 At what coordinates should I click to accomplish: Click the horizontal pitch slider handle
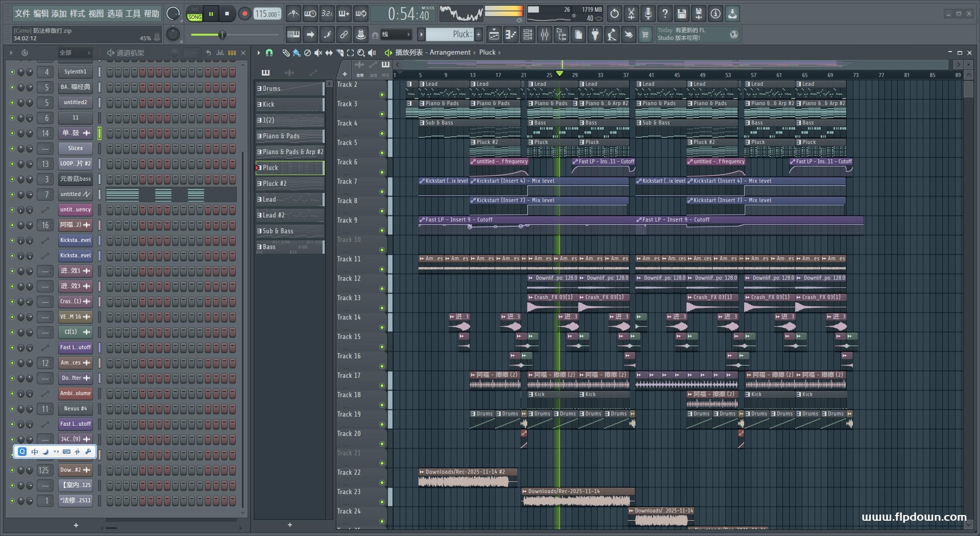click(222, 35)
